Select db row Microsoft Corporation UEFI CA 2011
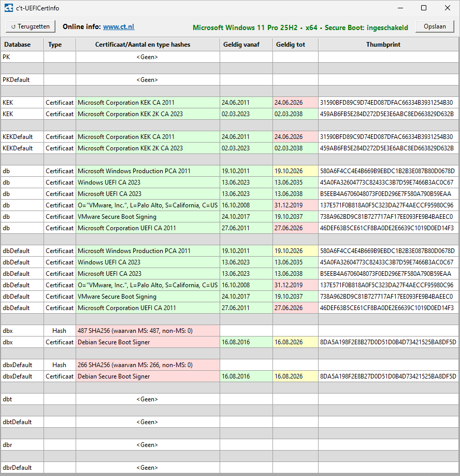460x476 pixels. point(229,228)
